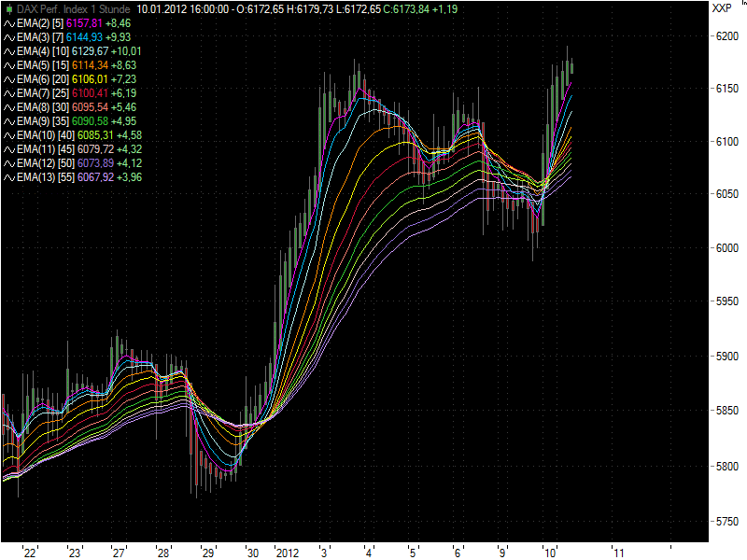This screenshot has width=747, height=560.
Task: Click the wave icon of the EMA(13) [55] row
Action: pyautogui.click(x=9, y=177)
